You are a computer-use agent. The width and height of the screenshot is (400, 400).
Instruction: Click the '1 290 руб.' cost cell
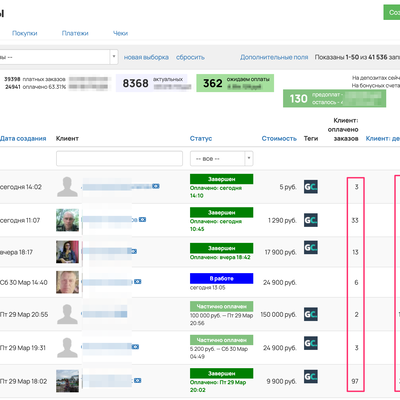pyautogui.click(x=282, y=220)
